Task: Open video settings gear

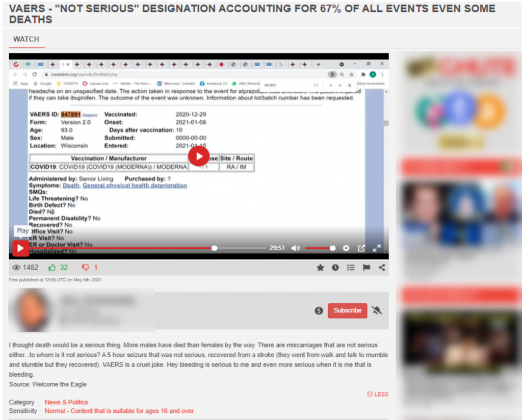Action: pyautogui.click(x=346, y=248)
